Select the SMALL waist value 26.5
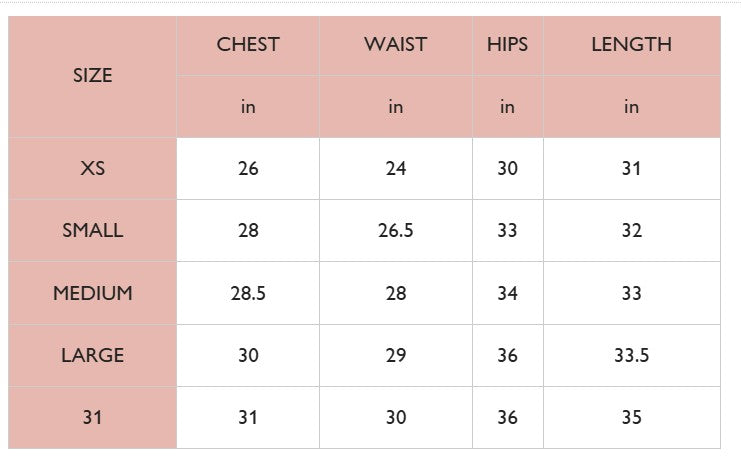The height and width of the screenshot is (469, 741). [x=395, y=230]
